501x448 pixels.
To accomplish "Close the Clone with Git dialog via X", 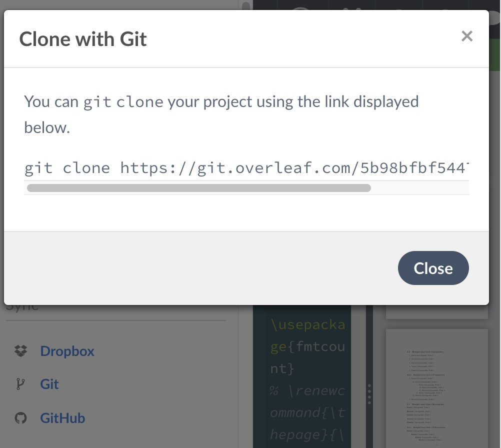I will coord(466,36).
